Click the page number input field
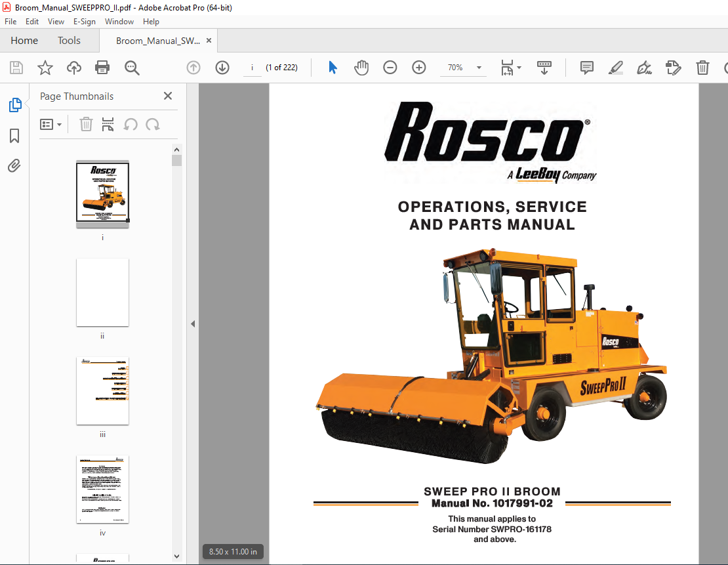728x565 pixels. 252,68
